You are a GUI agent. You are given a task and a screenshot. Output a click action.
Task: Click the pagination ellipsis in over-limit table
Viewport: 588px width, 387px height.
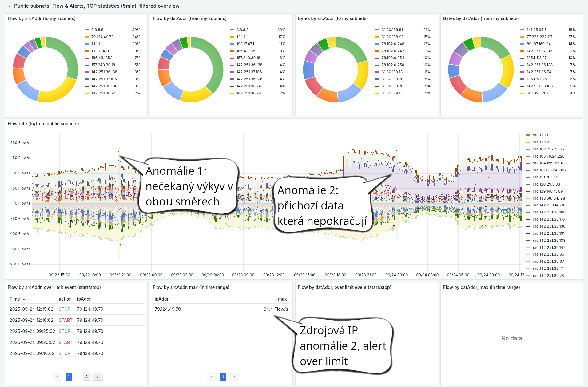click(x=77, y=377)
